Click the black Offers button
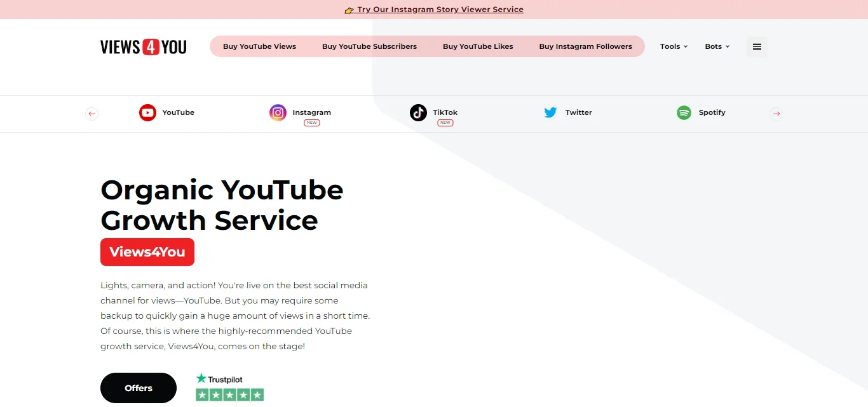This screenshot has width=868, height=407. point(139,388)
